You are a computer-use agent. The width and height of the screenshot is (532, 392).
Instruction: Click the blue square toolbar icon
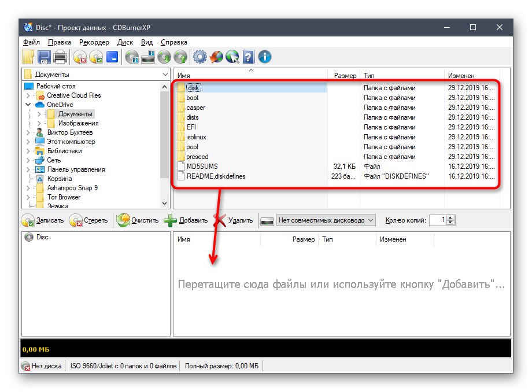[x=112, y=57]
